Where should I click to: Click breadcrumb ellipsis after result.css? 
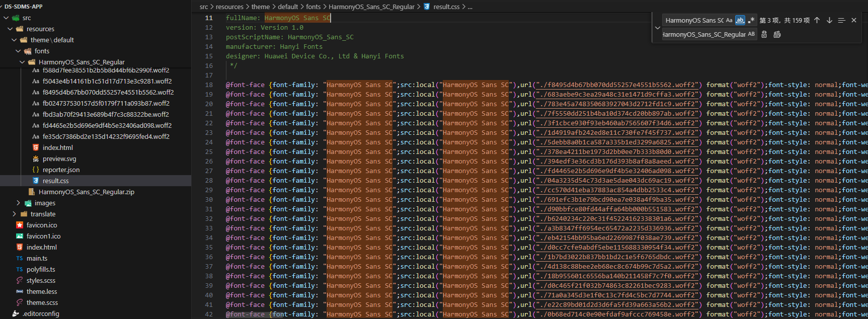pos(470,7)
